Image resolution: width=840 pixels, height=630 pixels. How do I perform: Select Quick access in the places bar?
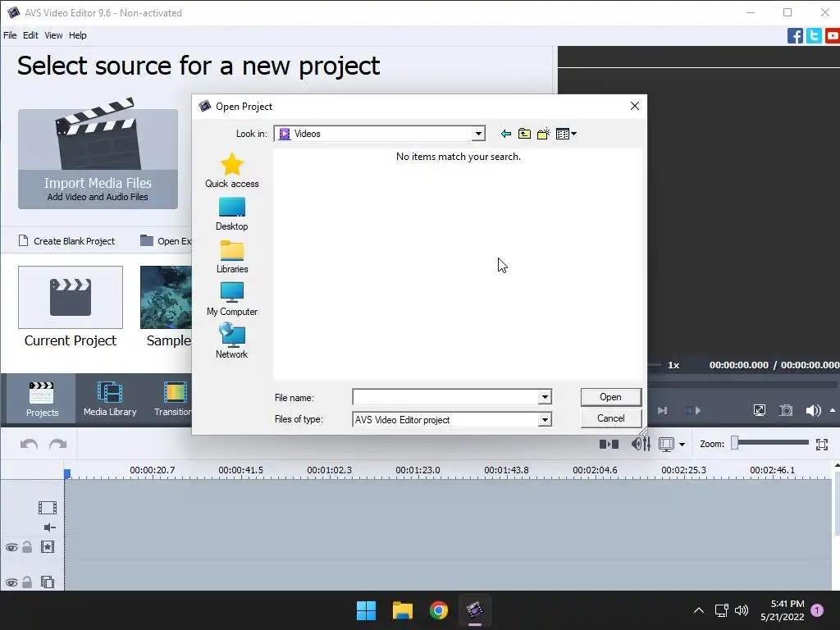(x=232, y=171)
